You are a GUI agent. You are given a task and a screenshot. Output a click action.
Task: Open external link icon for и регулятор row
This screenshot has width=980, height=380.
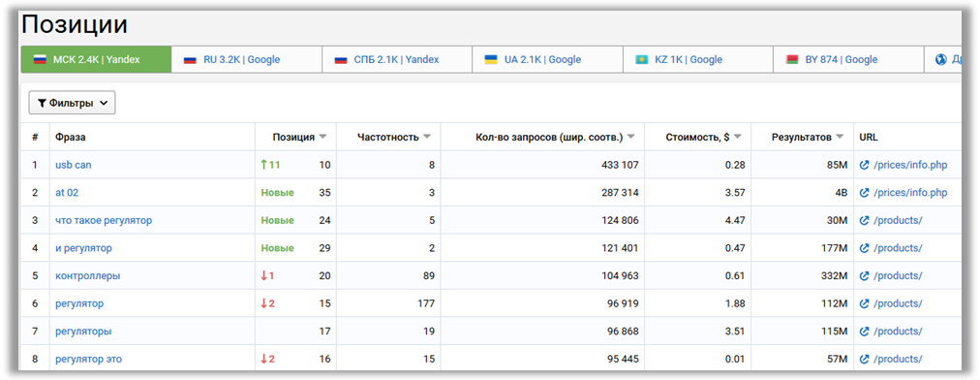pyautogui.click(x=865, y=248)
